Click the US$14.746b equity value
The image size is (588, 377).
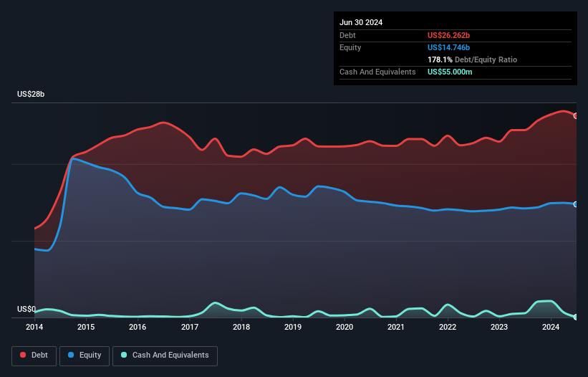(448, 47)
